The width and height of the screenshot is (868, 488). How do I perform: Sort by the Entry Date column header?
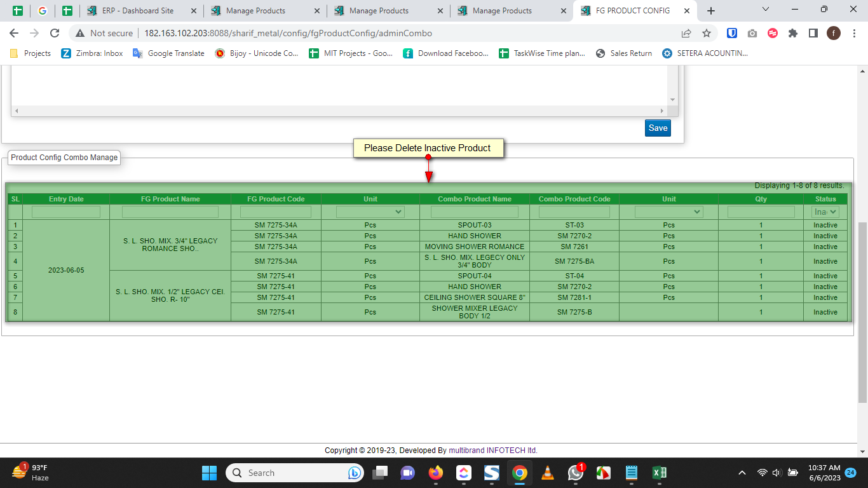coord(66,199)
